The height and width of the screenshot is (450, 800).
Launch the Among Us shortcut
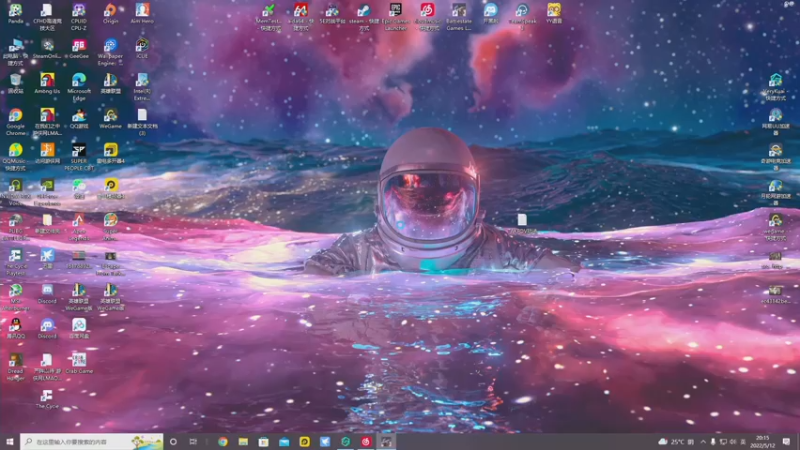tap(47, 84)
